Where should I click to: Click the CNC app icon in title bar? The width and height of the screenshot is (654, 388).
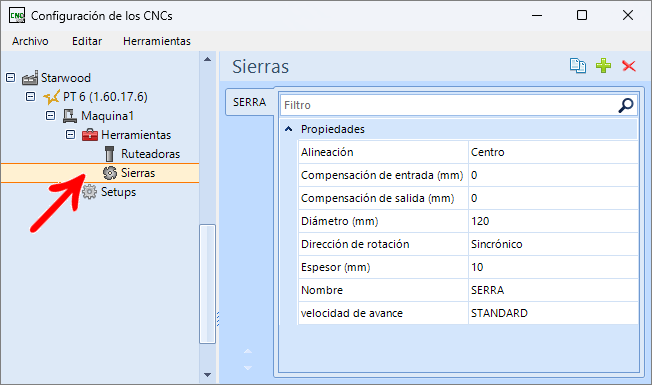[x=17, y=16]
